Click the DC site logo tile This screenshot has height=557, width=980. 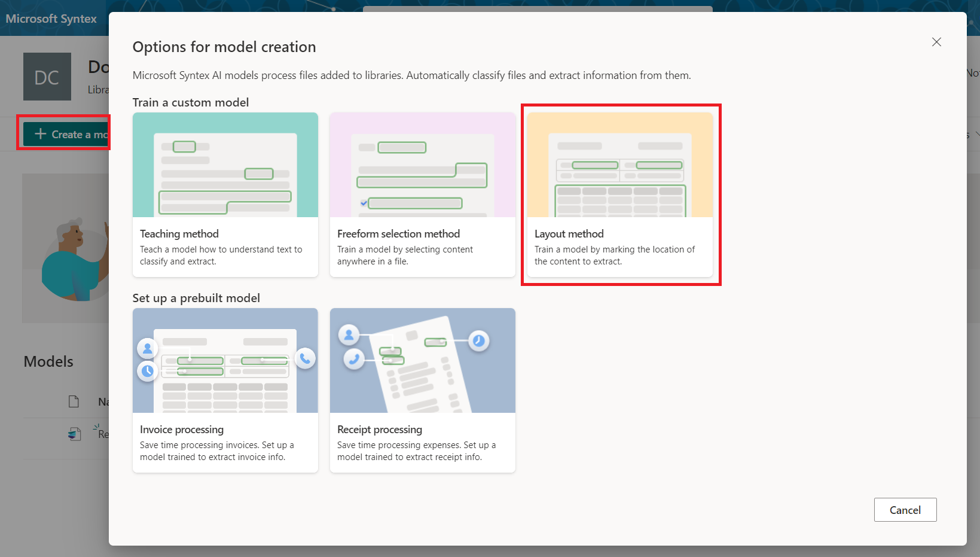point(47,77)
